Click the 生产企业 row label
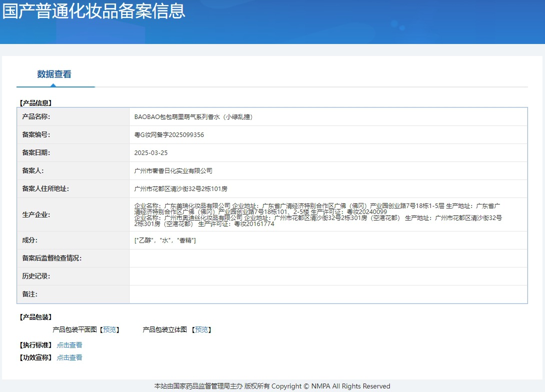 (36, 214)
